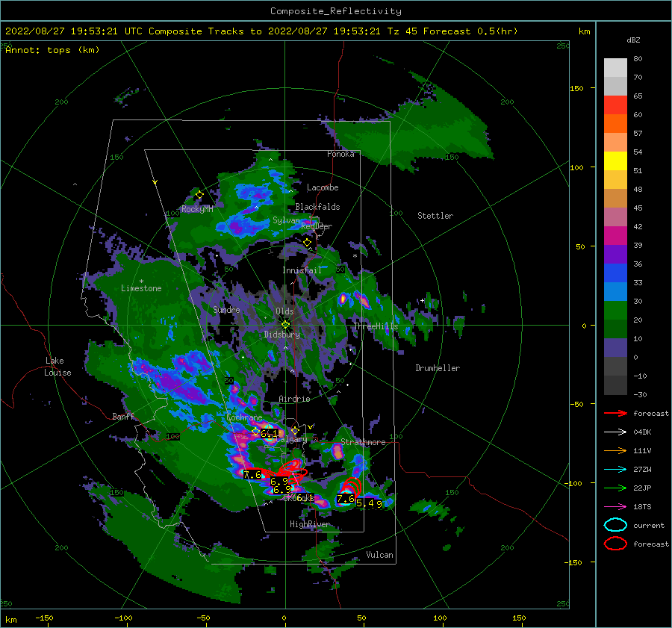Select the bright green swatch in dBZ scale
This screenshot has height=628, width=672.
click(615, 311)
